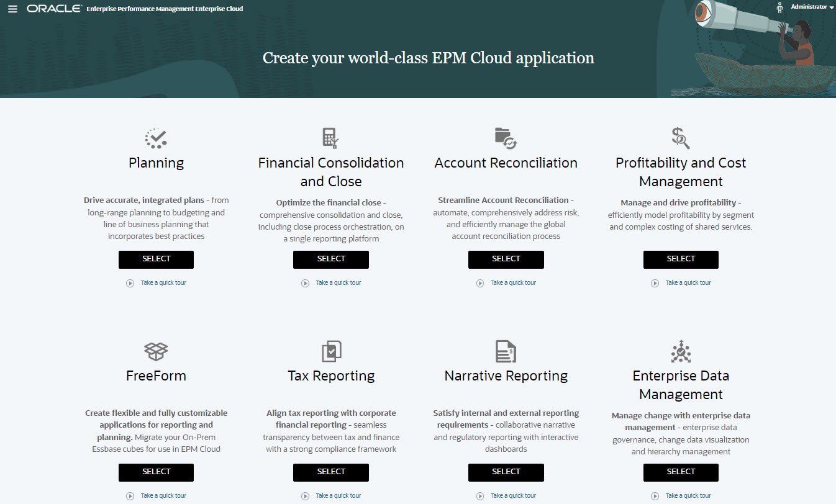
Task: Click the ORACLE logo
Action: [x=53, y=9]
